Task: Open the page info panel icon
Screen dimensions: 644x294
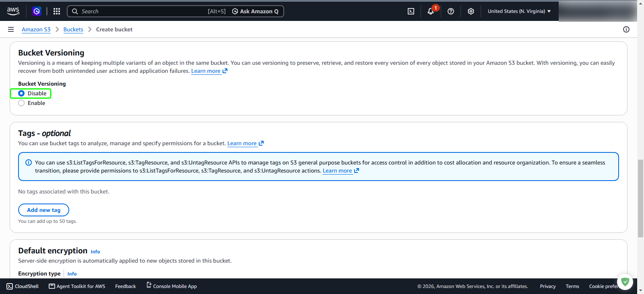Action: coord(626,29)
